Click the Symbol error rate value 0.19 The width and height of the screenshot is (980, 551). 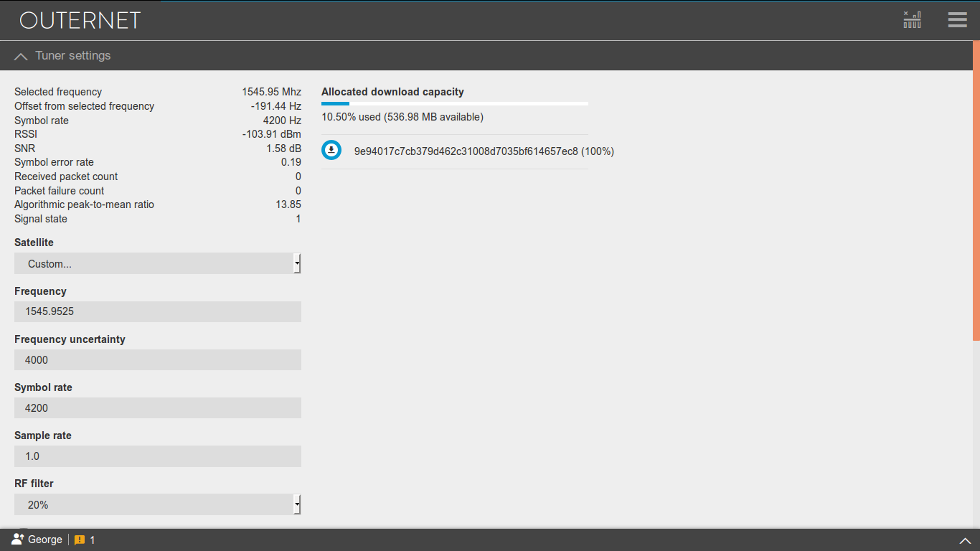click(291, 162)
